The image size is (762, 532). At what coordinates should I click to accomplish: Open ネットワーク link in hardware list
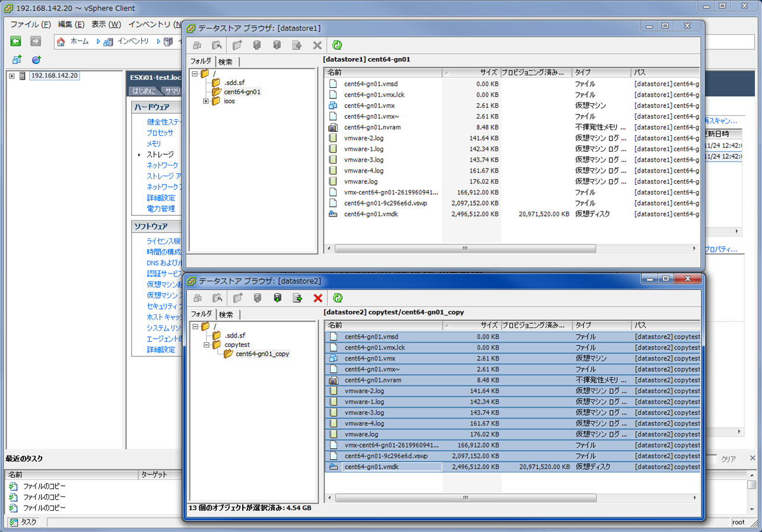(162, 165)
